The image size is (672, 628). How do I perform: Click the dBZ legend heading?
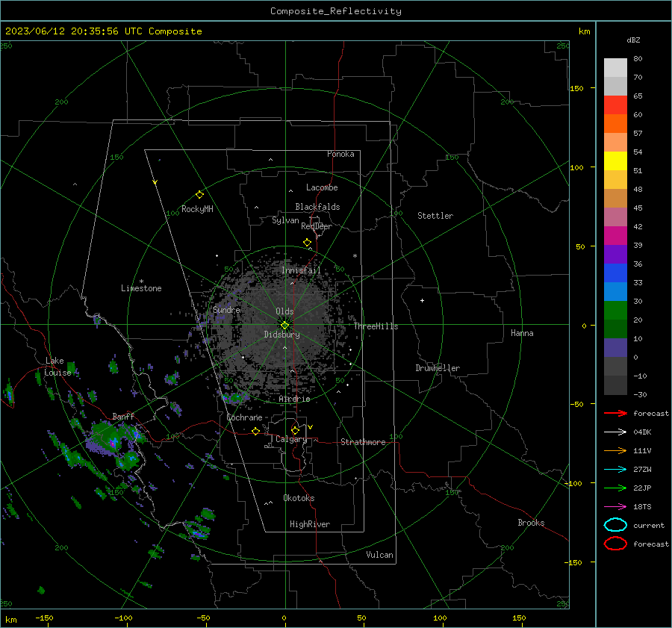(x=633, y=40)
